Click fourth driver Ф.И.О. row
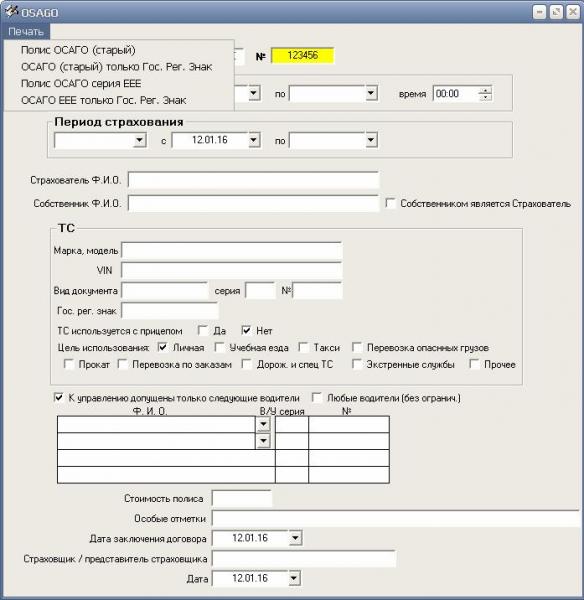 pos(166,474)
